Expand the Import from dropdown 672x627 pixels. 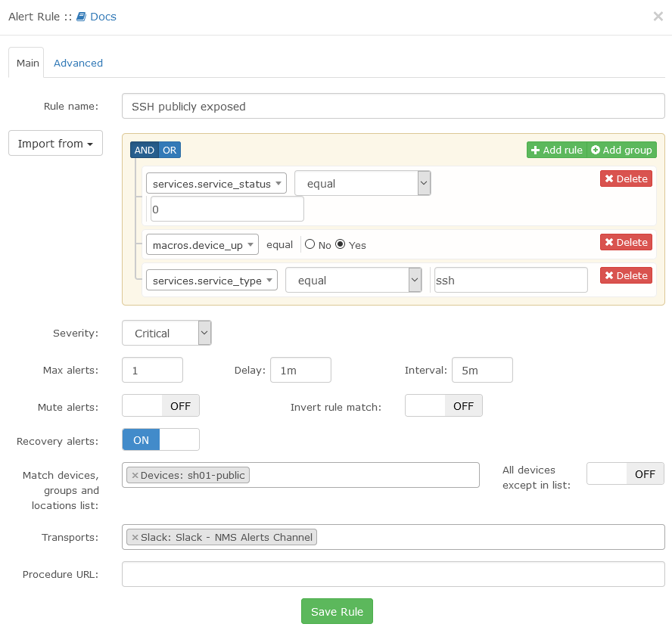point(55,144)
